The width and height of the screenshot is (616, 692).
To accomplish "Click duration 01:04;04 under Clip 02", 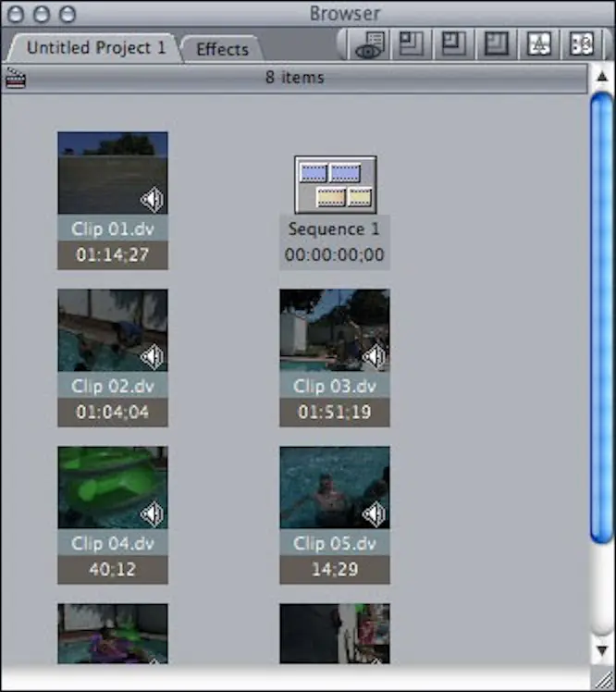I will 113,412.
